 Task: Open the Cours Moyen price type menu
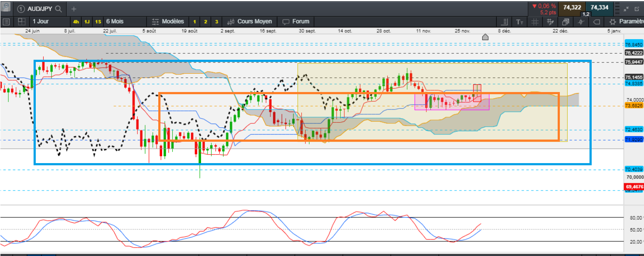(250, 21)
